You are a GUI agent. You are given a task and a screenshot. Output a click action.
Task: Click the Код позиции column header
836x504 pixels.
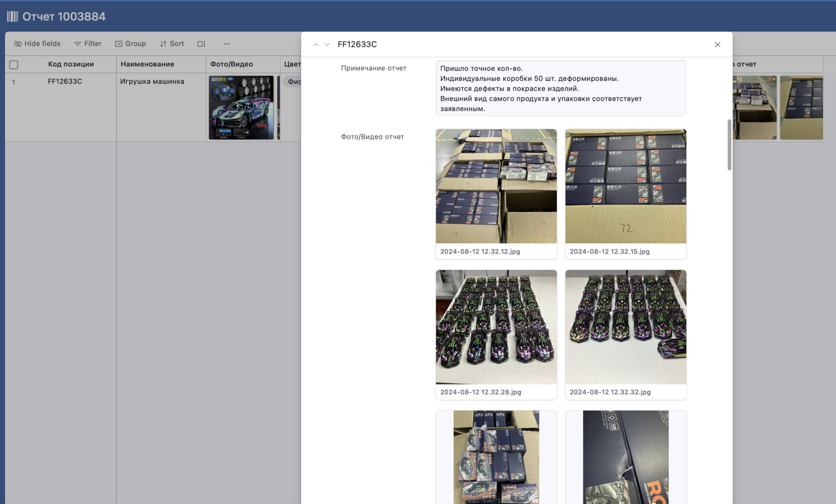[71, 64]
